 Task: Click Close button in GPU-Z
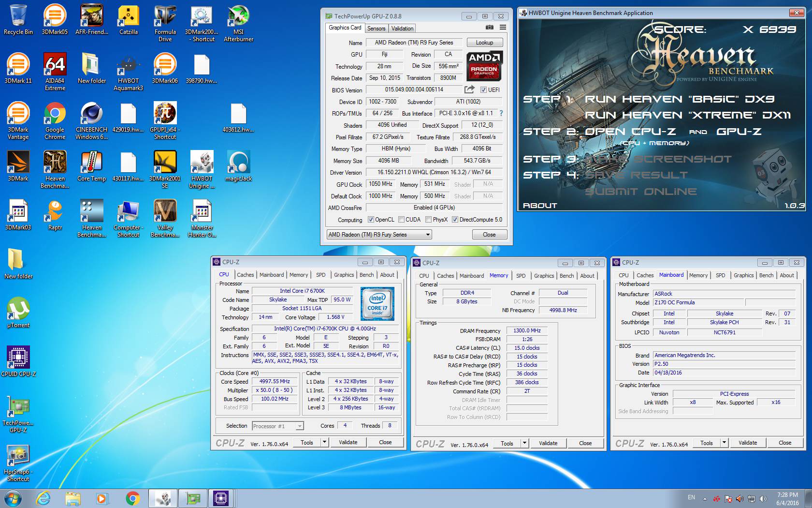point(489,235)
